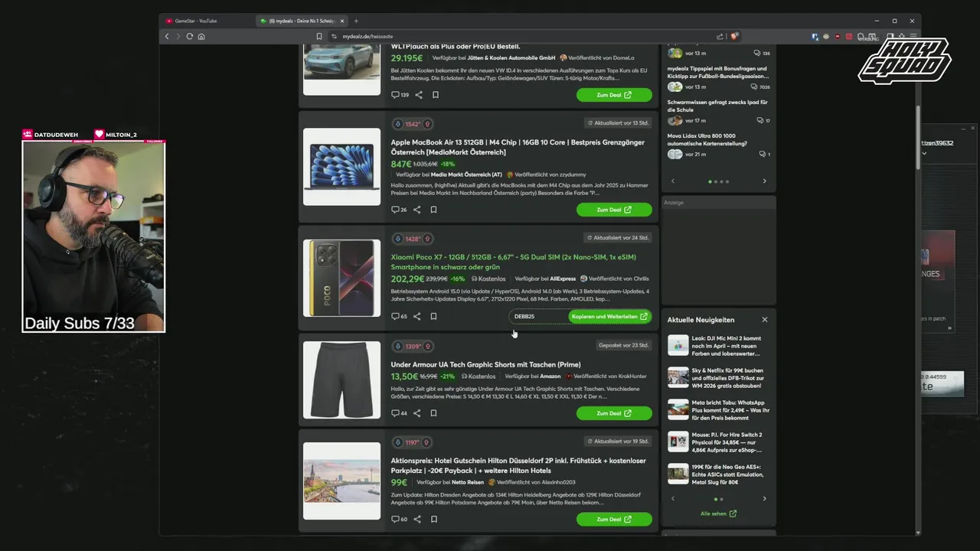
Task: Share the VW ID.4 deal
Action: click(419, 95)
